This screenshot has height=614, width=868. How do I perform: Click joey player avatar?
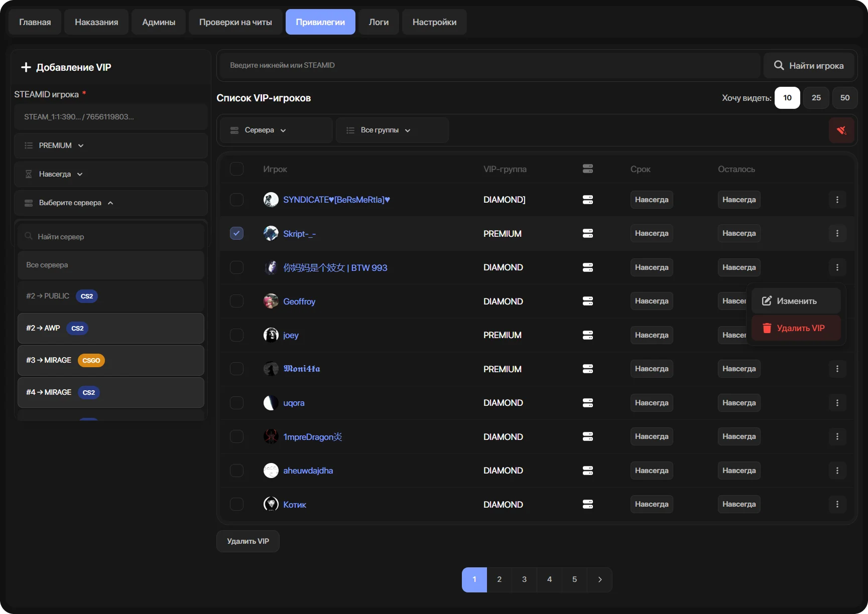coord(271,335)
